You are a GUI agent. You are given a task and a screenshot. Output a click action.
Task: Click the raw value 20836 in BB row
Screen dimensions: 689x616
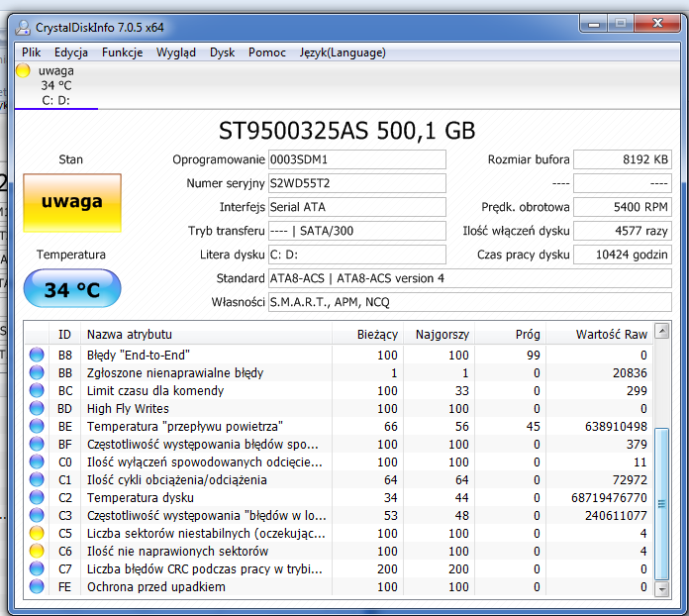point(630,372)
